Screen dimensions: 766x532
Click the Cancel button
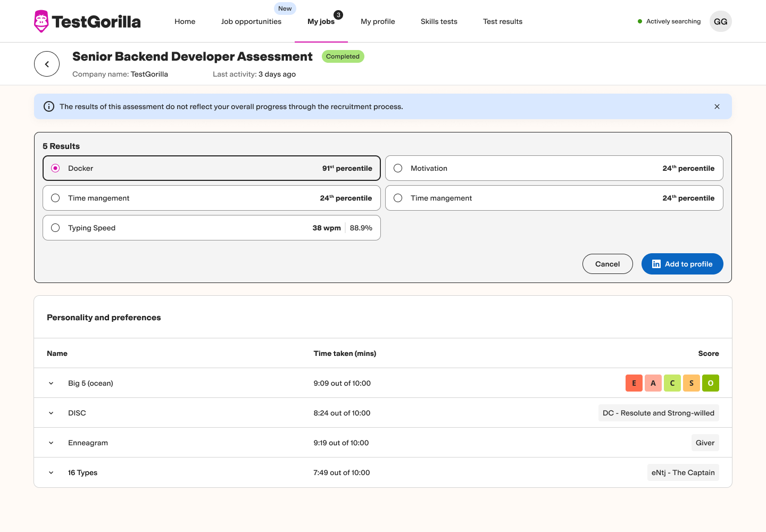(607, 264)
